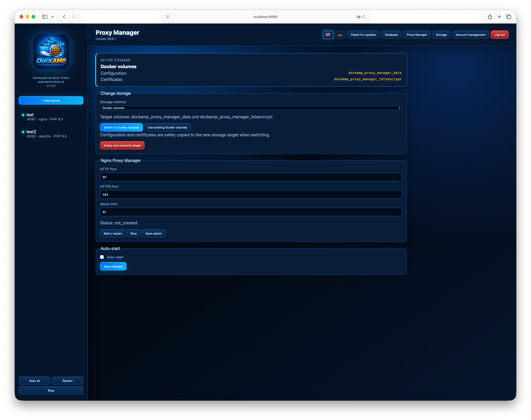Viewport: 531px width, 420px height.
Task: Save changes to proxy settings
Action: pos(113,266)
